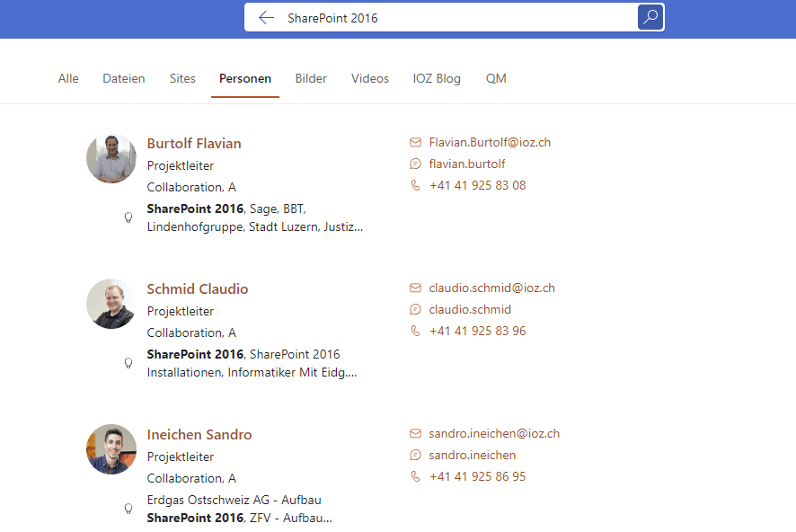This screenshot has width=796, height=532.
Task: Select the Personen tab
Action: coord(245,79)
